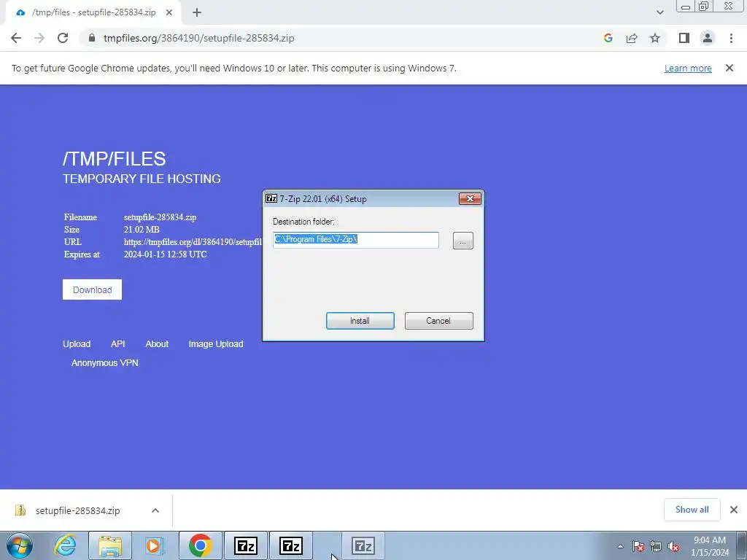Viewport: 747px width, 560px height.
Task: Show hidden tray icons arrow
Action: [620, 546]
